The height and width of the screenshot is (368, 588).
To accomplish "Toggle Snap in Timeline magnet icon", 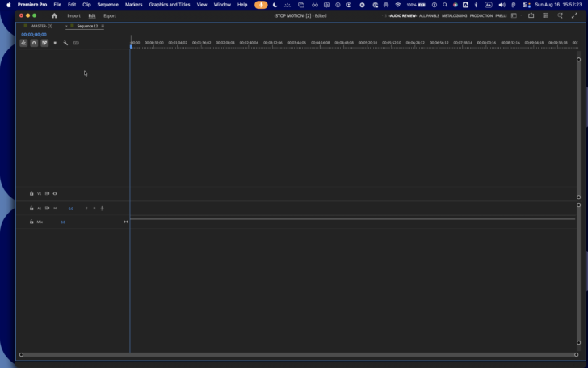I will click(x=34, y=43).
